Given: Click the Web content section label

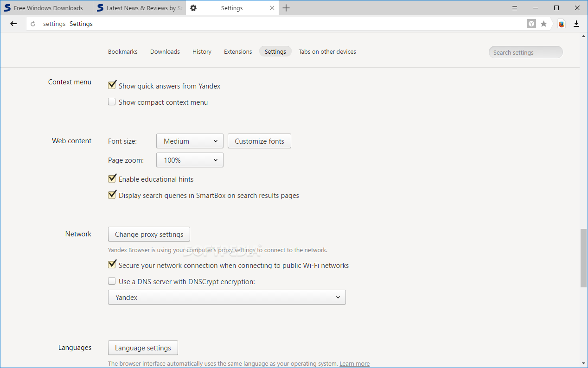Looking at the screenshot, I should pos(72,141).
